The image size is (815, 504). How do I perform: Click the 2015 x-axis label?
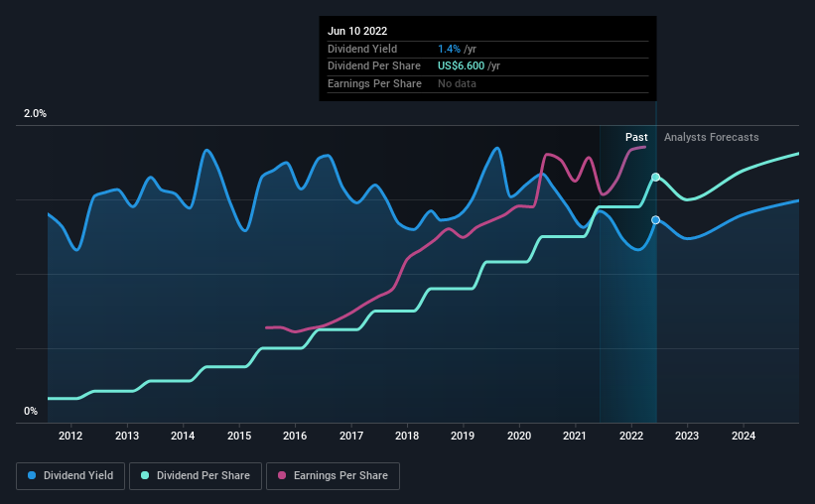click(239, 436)
